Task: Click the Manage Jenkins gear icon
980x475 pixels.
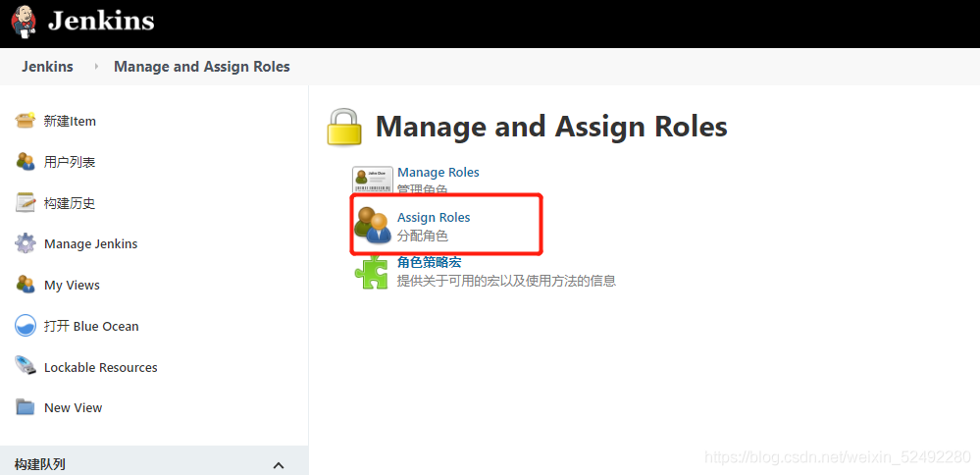Action: 25,243
